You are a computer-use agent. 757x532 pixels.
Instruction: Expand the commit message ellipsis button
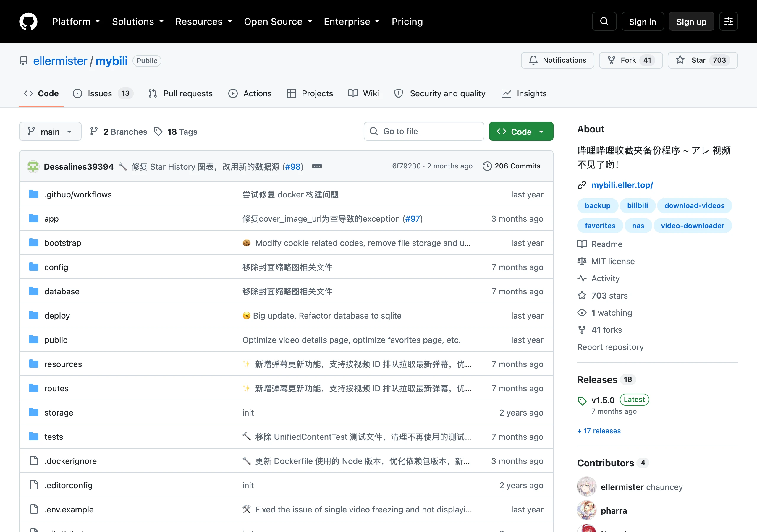point(317,166)
